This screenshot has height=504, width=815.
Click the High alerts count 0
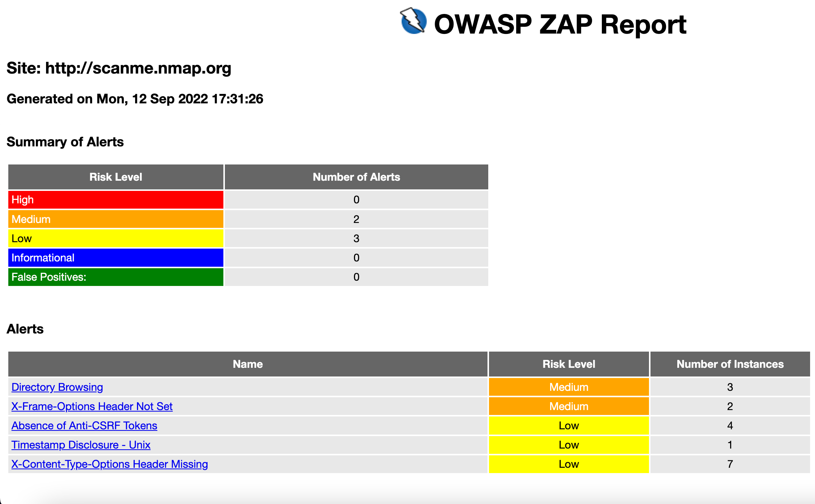pyautogui.click(x=356, y=200)
